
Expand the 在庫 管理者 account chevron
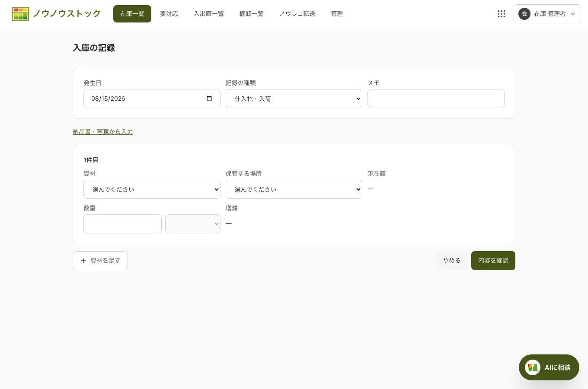tap(573, 14)
